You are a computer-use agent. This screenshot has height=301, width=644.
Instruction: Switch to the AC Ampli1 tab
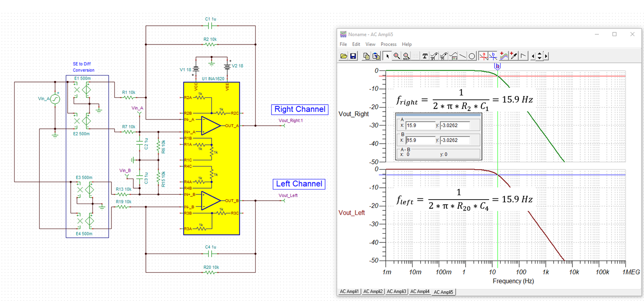coord(349,291)
